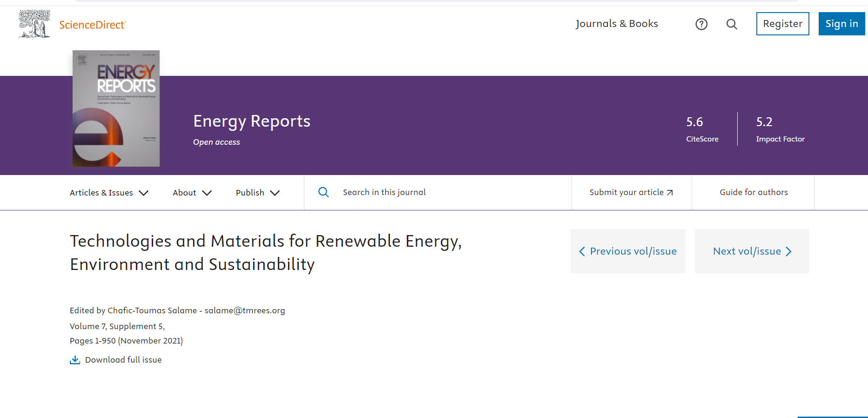The image size is (868, 418).
Task: Click the Volume 7, Supplement 5 text
Action: (x=117, y=326)
